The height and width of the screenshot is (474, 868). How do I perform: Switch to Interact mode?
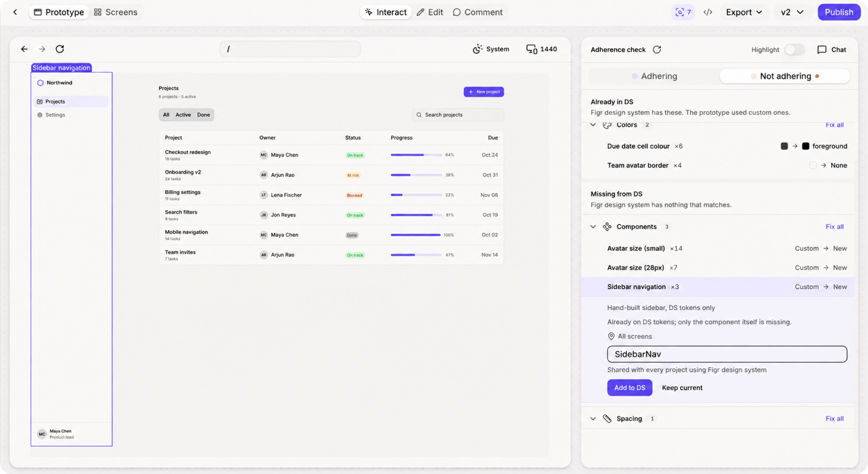(x=386, y=12)
